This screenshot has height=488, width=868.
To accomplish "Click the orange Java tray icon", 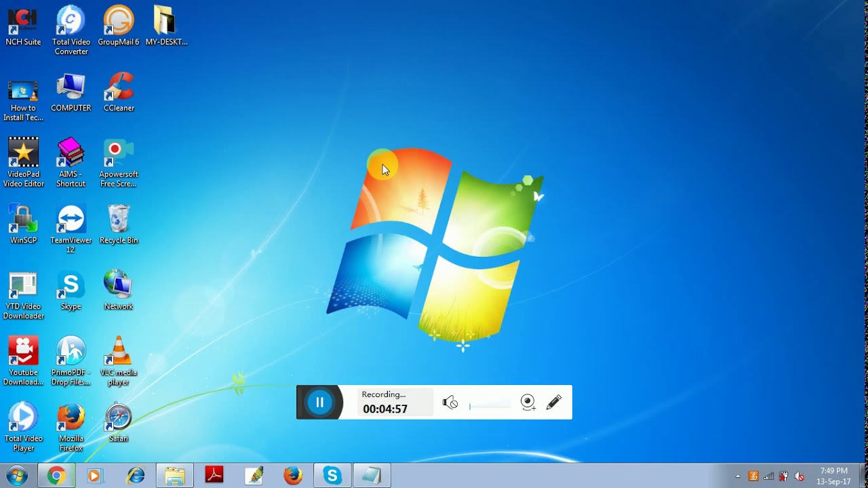I will 753,476.
